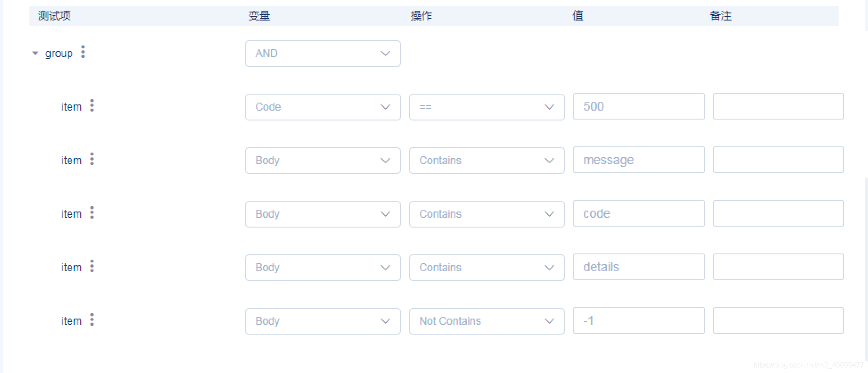Open the Body dropdown on the details row
Viewport: 868px width, 373px height.
pos(323,268)
